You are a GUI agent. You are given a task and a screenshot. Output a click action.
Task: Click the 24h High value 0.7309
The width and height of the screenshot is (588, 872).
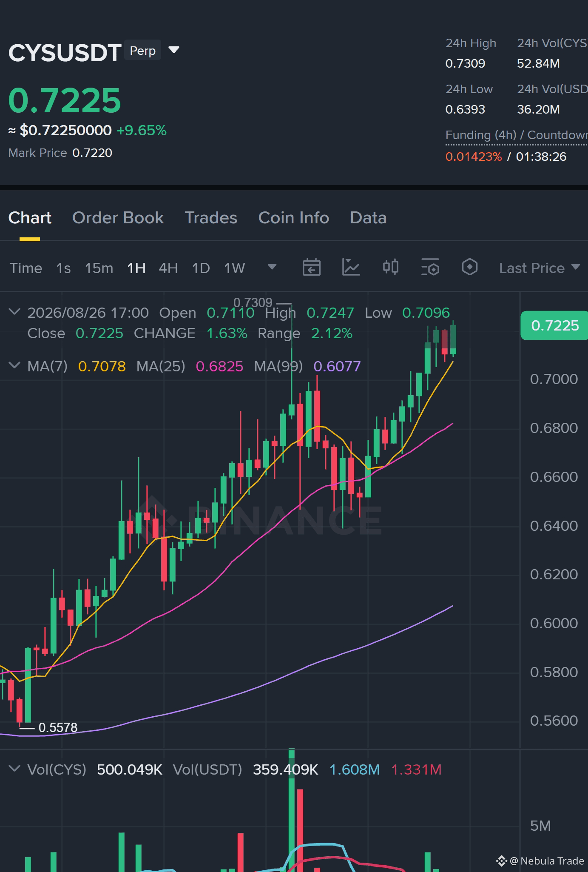click(465, 63)
